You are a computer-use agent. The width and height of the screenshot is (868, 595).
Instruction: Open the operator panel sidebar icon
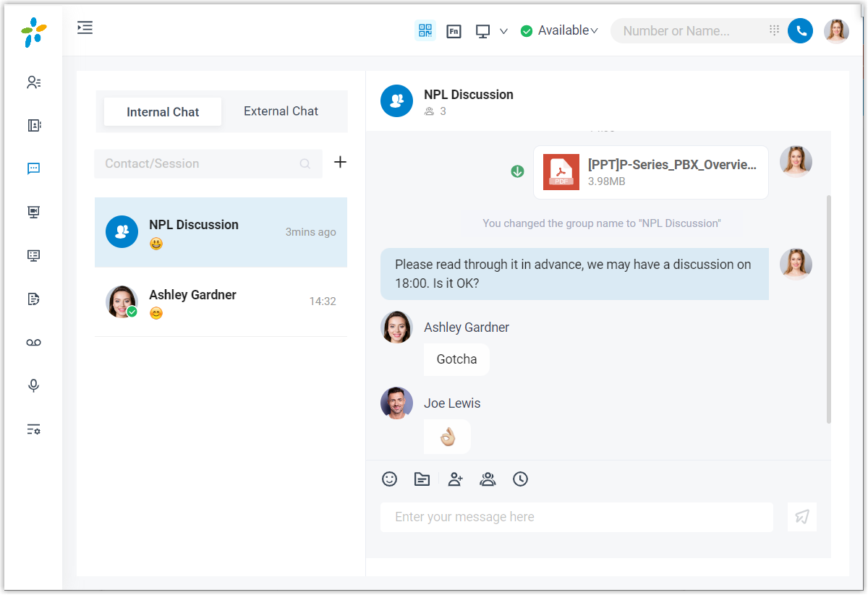point(33,256)
